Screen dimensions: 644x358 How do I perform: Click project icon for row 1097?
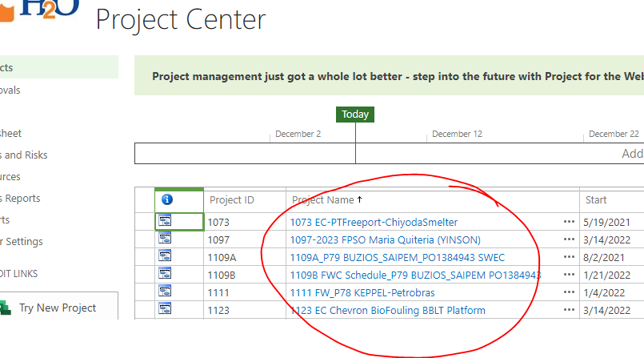[167, 239]
